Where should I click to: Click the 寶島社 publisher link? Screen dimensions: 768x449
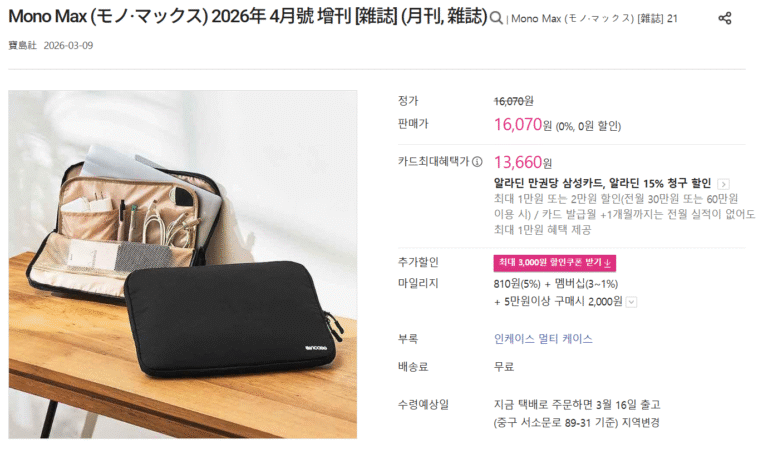(23, 46)
